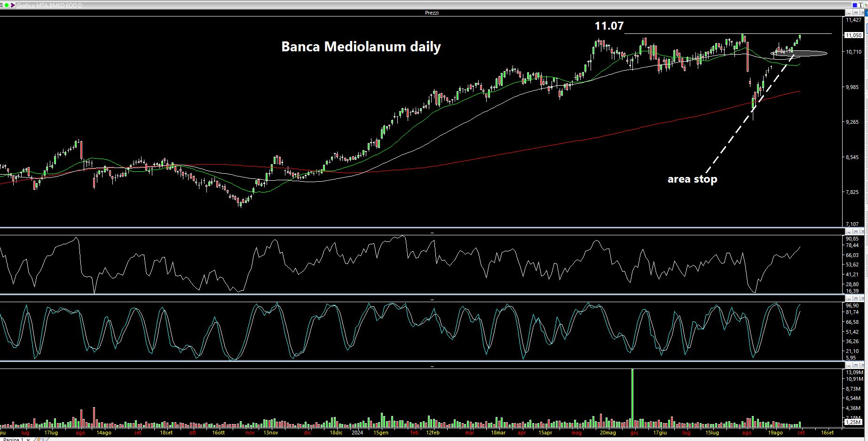Close the volume panel
Screen dimensions: 868x441
point(862,365)
